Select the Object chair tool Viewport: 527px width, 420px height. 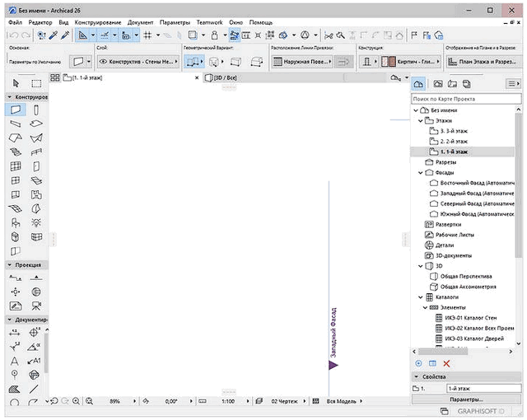[x=16, y=222]
